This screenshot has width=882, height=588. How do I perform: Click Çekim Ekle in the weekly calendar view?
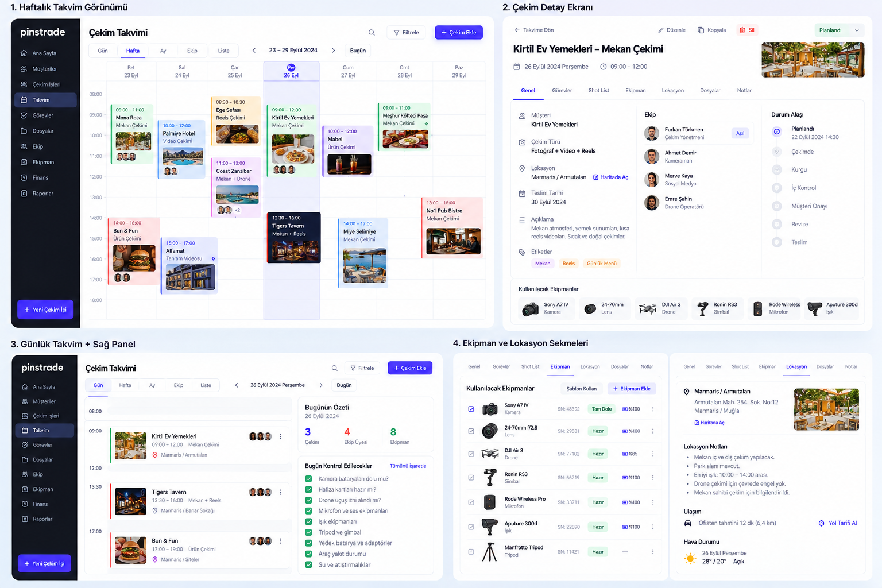459,33
